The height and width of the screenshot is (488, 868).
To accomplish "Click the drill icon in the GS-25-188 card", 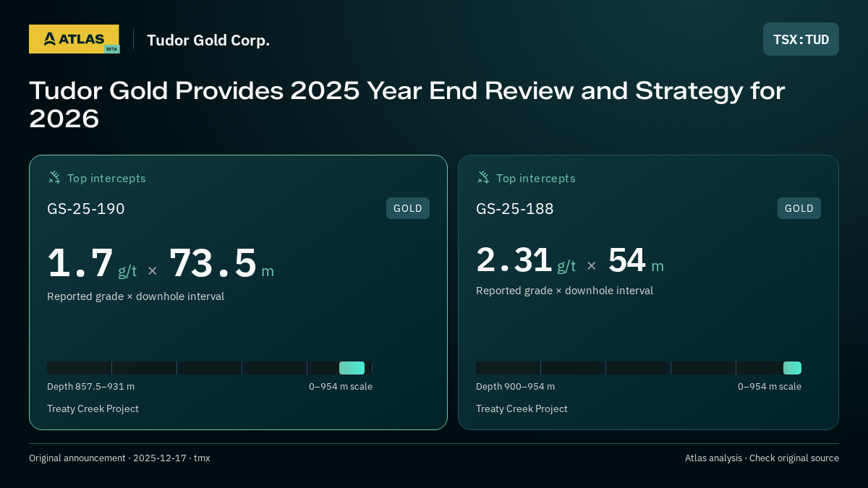I will (x=483, y=177).
